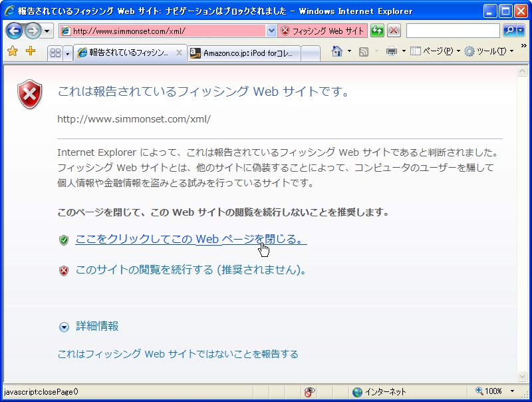Add to Favorites with the plus icon

[x=31, y=51]
